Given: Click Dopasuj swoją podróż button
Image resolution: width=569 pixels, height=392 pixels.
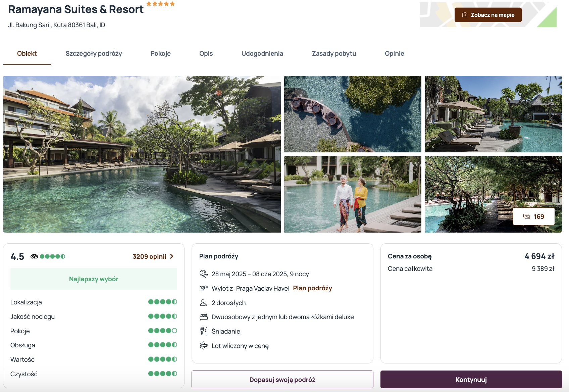Looking at the screenshot, I should [x=282, y=380].
